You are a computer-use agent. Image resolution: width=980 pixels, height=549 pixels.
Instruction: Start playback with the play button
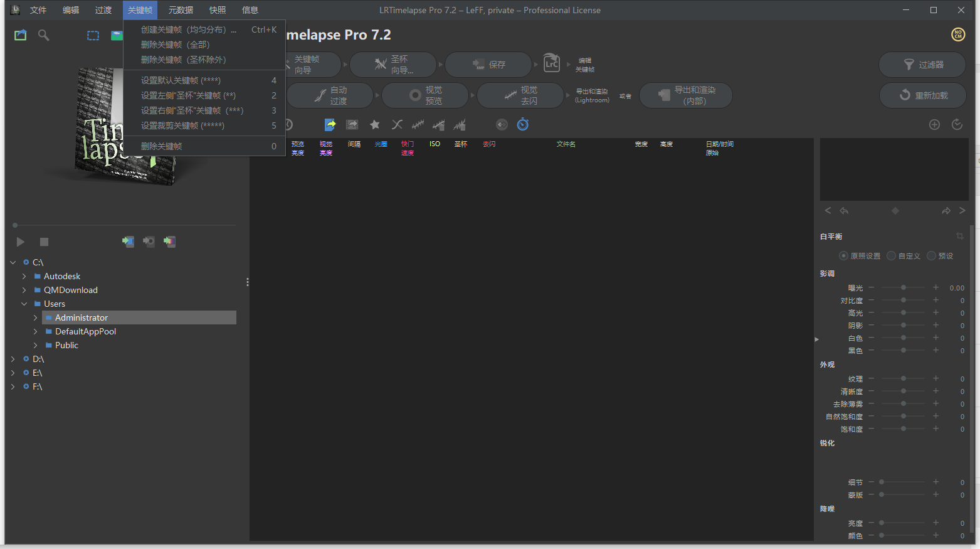click(21, 242)
